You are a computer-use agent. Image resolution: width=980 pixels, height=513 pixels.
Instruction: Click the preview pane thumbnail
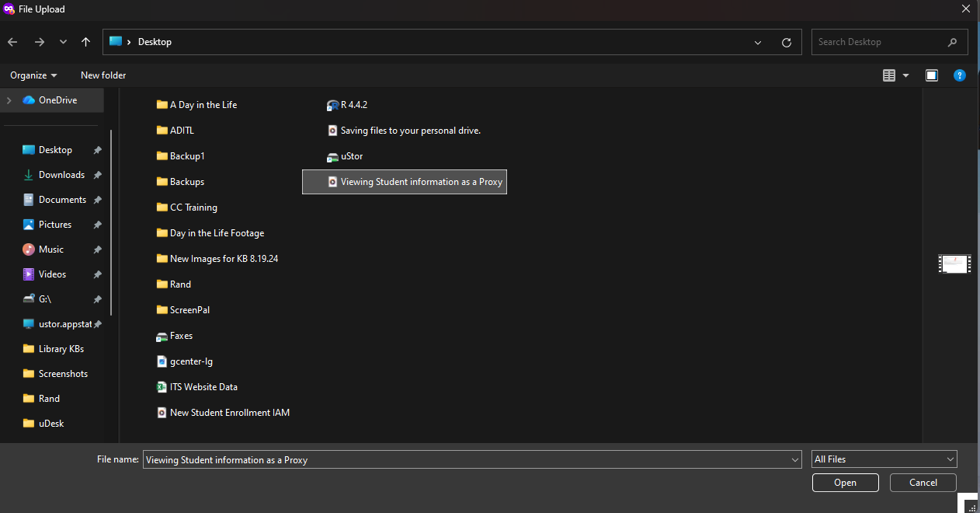(954, 264)
